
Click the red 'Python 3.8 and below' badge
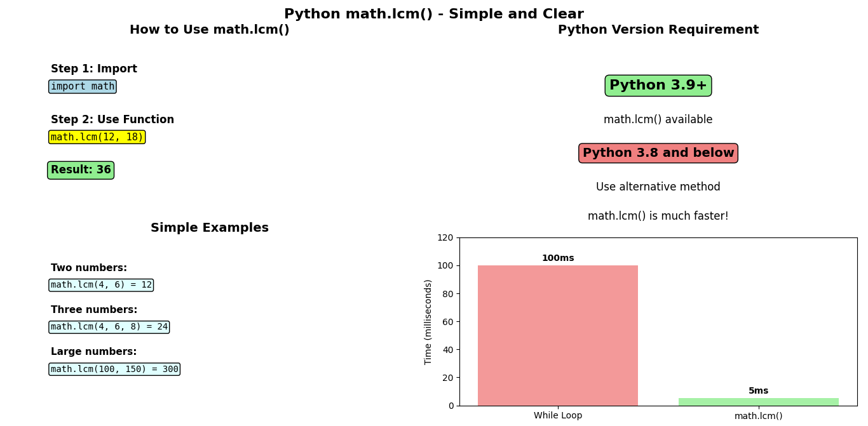click(x=658, y=153)
